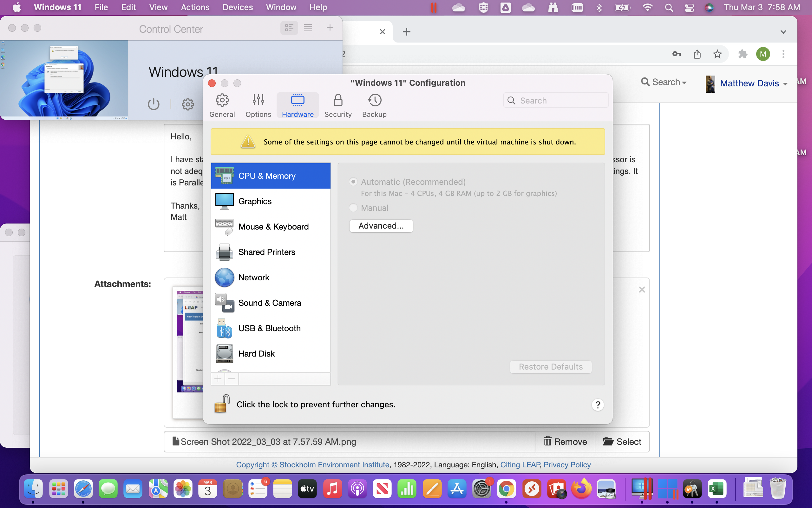Screen dimensions: 812x508
Task: Click the remove hardware minus button
Action: tap(232, 379)
